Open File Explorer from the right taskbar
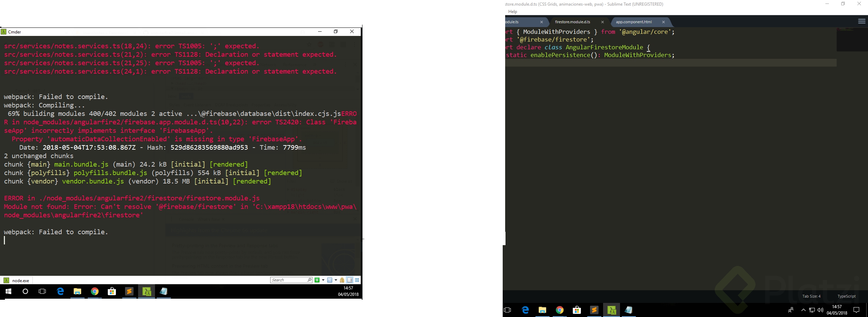868x317 pixels. coord(542,310)
